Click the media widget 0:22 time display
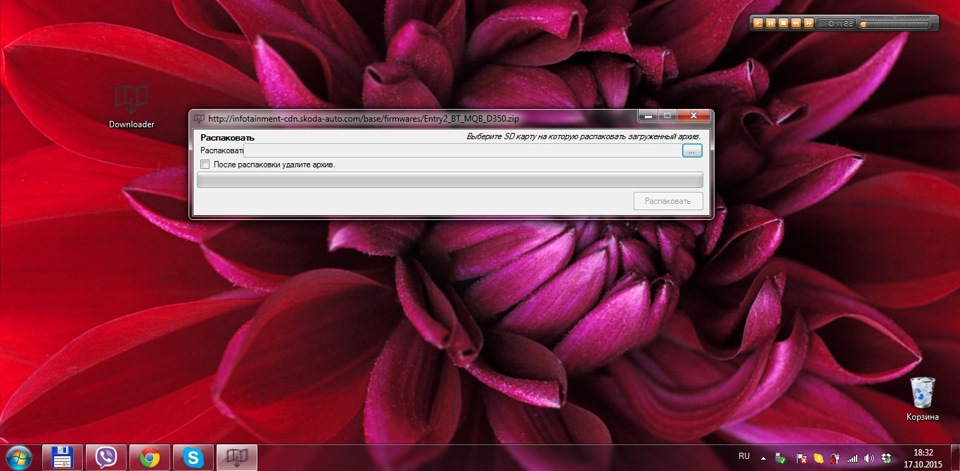Image resolution: width=960 pixels, height=471 pixels. pyautogui.click(x=837, y=23)
